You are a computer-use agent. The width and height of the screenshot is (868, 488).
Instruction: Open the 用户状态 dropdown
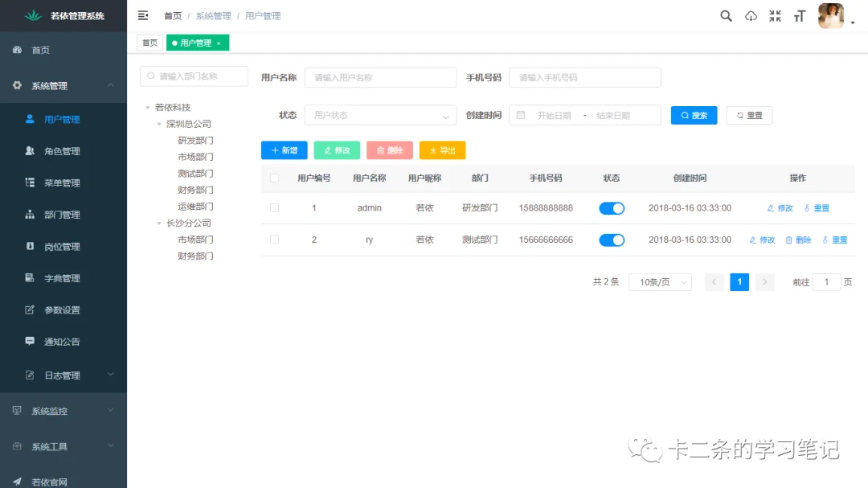click(x=380, y=115)
